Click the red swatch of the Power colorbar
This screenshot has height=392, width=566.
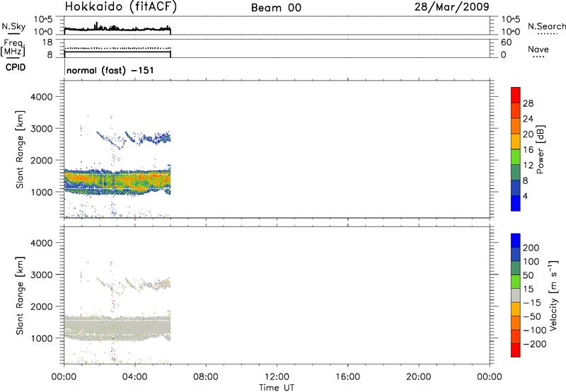[516, 95]
